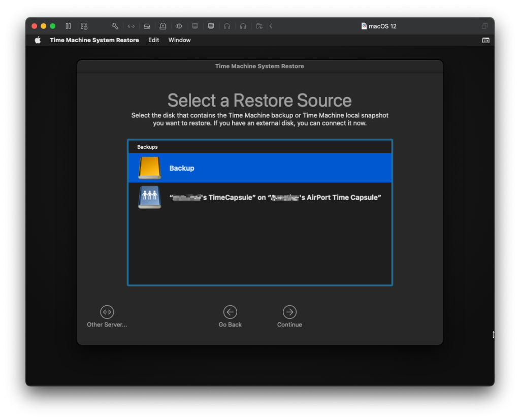Click the Backups list header
Viewport: 520px width, 420px height.
click(147, 147)
